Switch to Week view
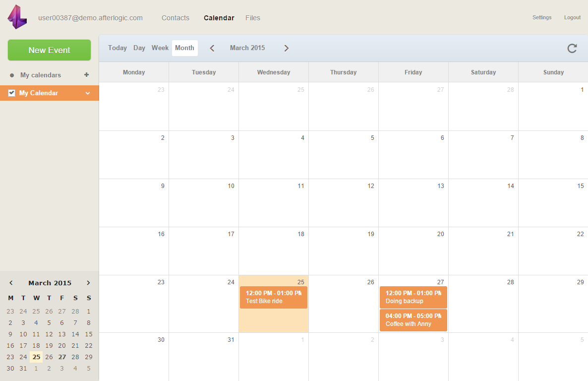588x381 pixels. pyautogui.click(x=160, y=48)
